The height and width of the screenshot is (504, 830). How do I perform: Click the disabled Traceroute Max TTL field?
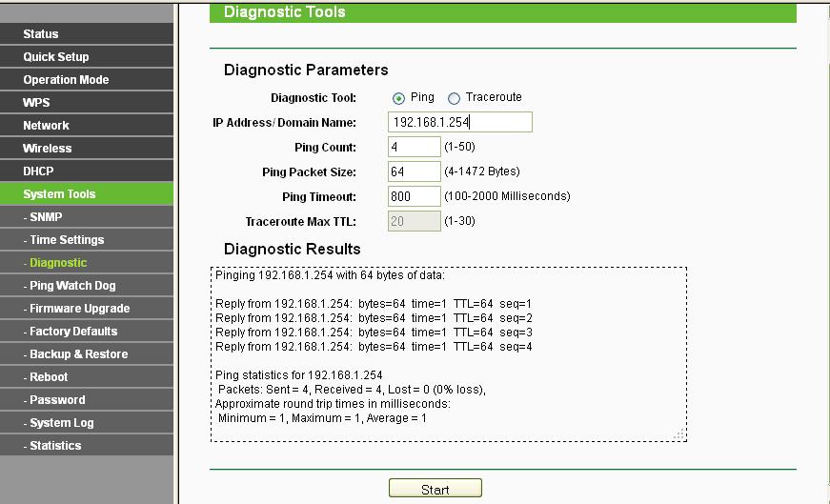pyautogui.click(x=414, y=221)
